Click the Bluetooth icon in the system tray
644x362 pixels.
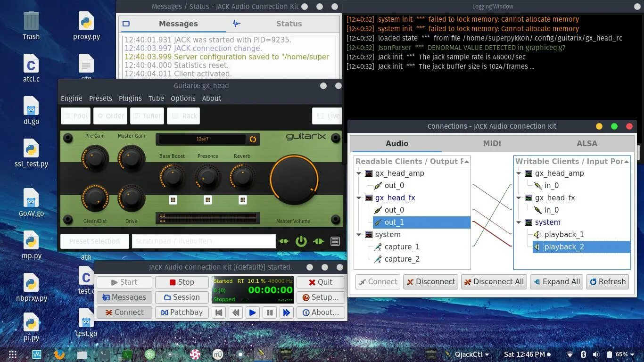583,354
